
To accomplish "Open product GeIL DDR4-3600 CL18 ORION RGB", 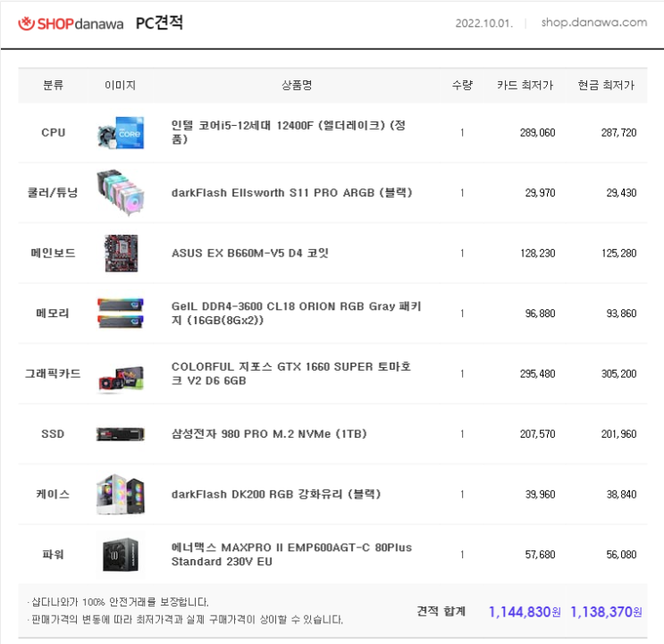I will pyautogui.click(x=296, y=313).
